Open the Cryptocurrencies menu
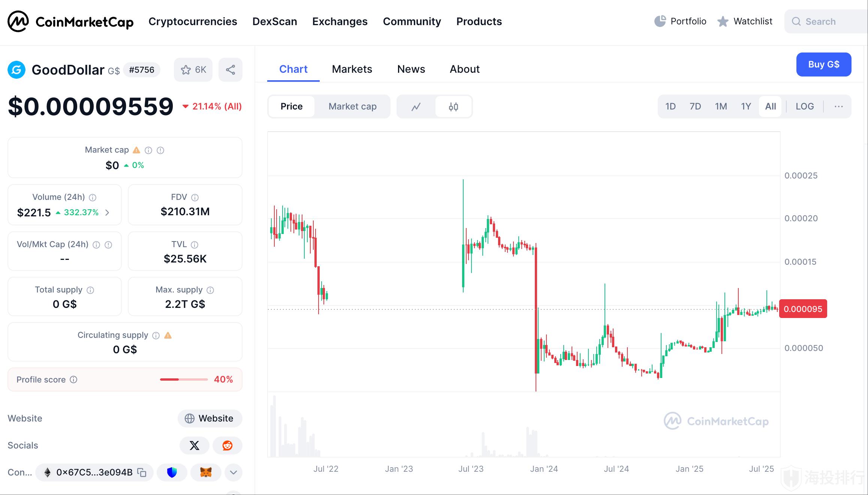 (193, 22)
